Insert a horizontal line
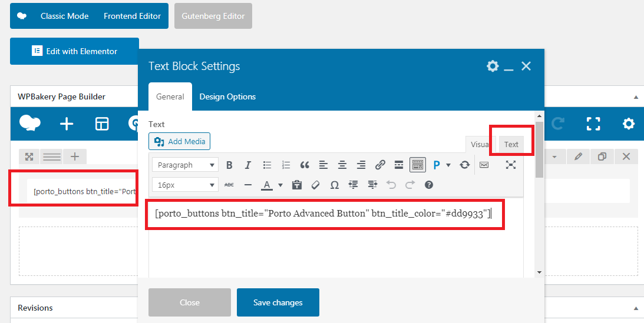Image resolution: width=644 pixels, height=323 pixels. point(247,185)
